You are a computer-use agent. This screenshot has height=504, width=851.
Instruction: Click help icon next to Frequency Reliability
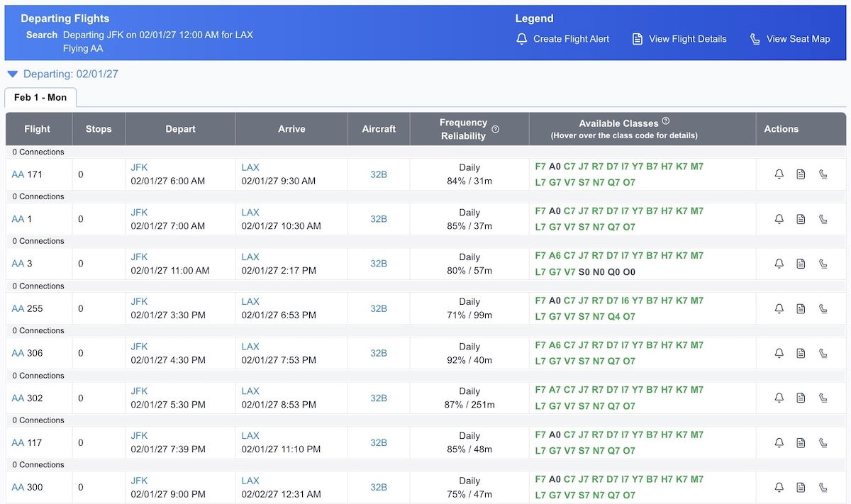(496, 129)
